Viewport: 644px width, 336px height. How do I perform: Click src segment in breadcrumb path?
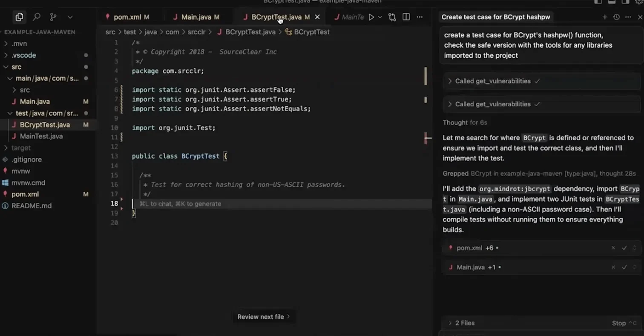tap(110, 32)
